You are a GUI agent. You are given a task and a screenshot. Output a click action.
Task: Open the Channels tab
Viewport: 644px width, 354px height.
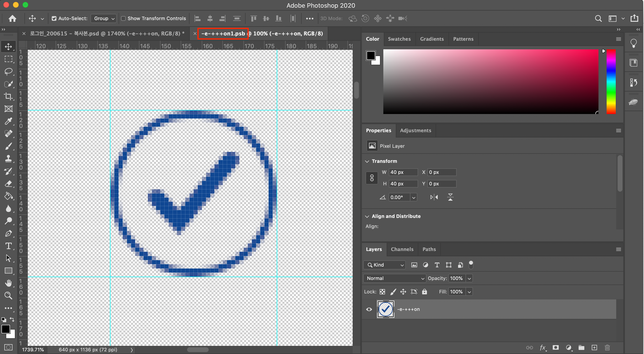pyautogui.click(x=402, y=249)
